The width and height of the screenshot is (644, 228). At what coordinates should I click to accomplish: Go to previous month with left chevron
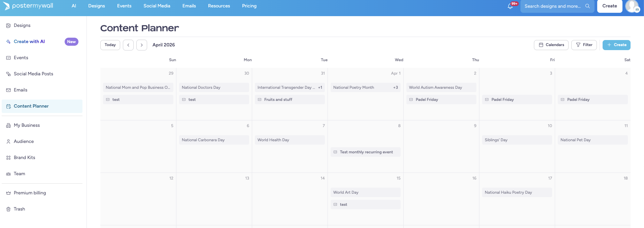[128, 45]
